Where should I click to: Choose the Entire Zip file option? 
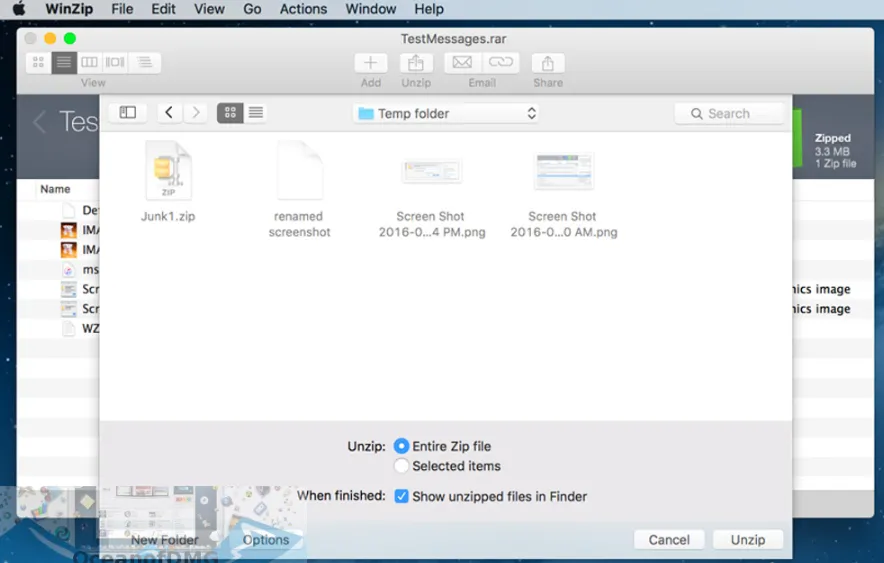coord(401,446)
